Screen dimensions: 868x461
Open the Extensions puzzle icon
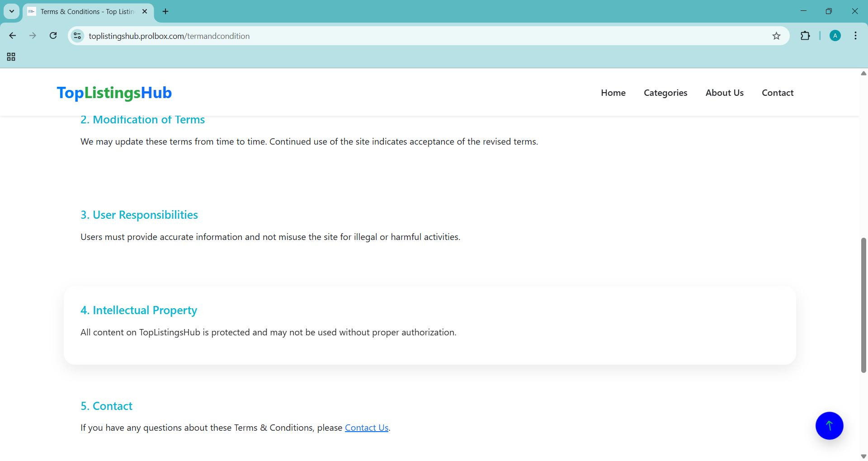(x=805, y=36)
